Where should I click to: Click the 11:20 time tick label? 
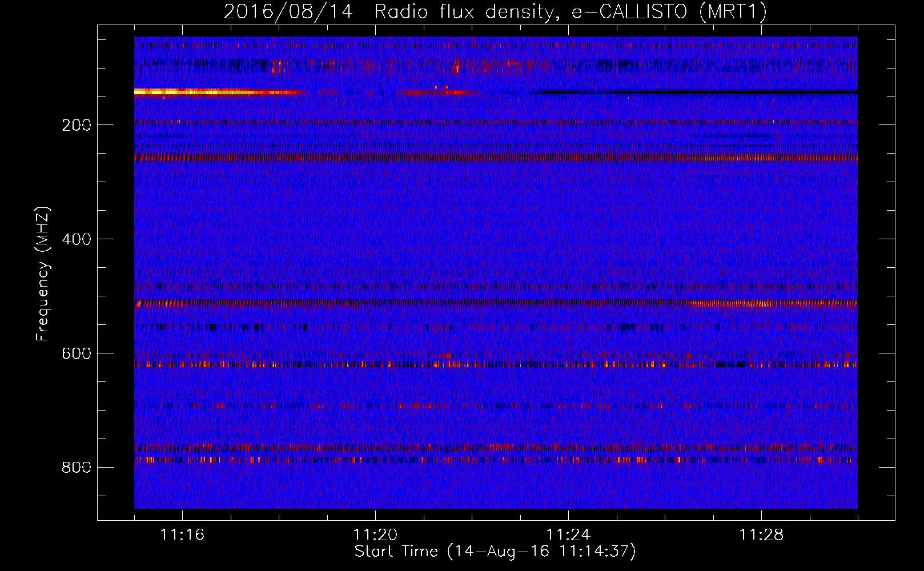click(x=375, y=534)
